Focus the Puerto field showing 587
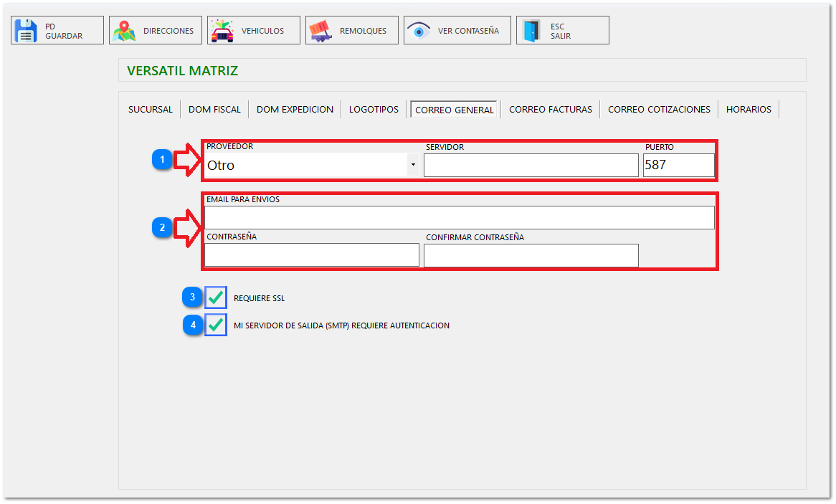 coord(678,165)
